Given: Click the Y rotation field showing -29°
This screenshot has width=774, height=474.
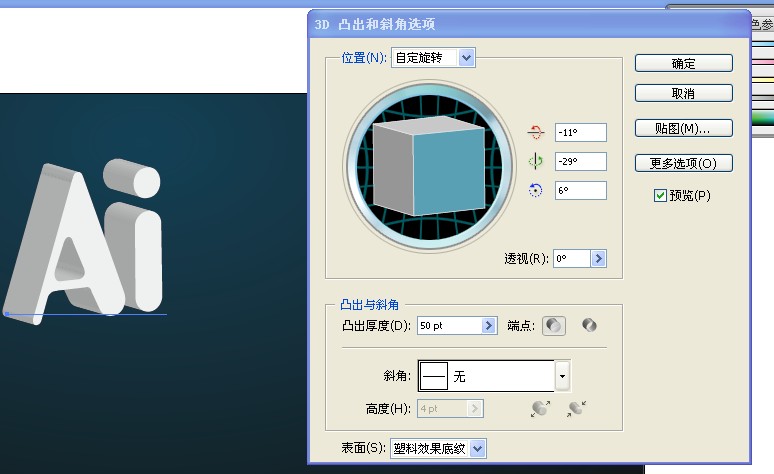Looking at the screenshot, I should [580, 161].
